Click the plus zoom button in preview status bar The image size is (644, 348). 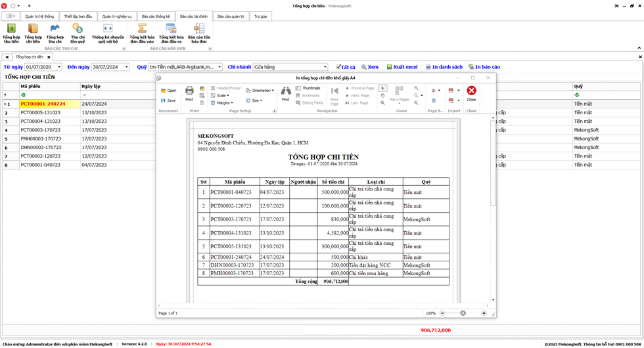coord(484,313)
